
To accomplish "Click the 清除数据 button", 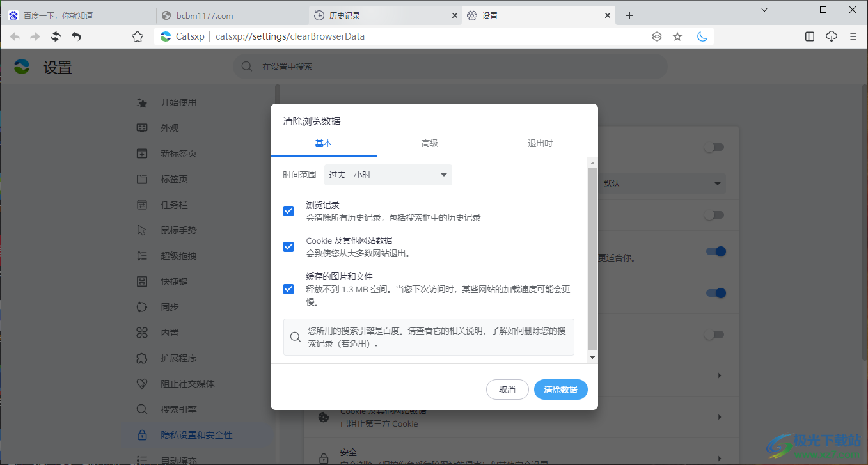I will (560, 390).
